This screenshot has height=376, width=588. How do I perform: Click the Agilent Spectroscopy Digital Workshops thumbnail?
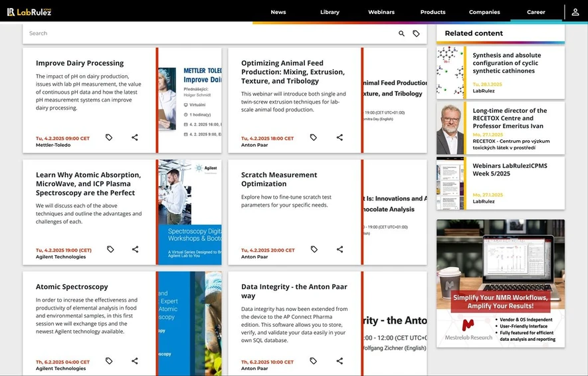point(190,212)
